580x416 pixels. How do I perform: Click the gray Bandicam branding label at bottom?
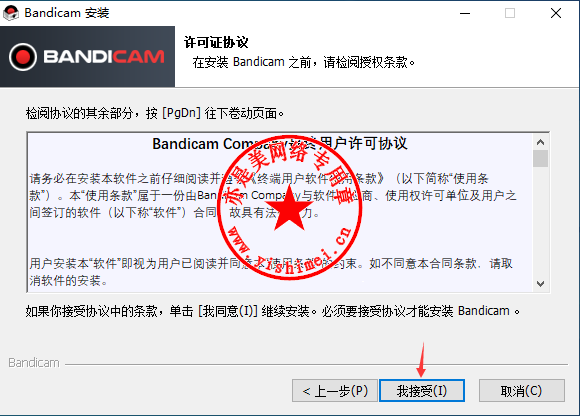pos(34,363)
